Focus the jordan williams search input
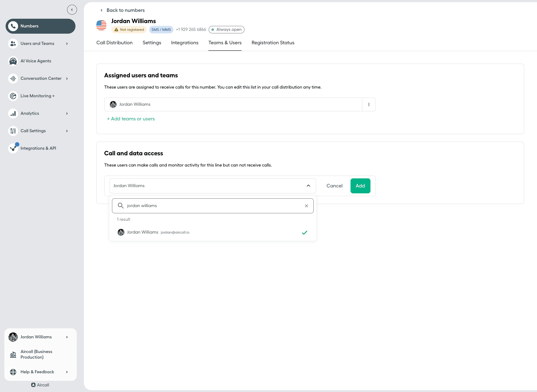Screen dimensions: 537x392 [212, 206]
